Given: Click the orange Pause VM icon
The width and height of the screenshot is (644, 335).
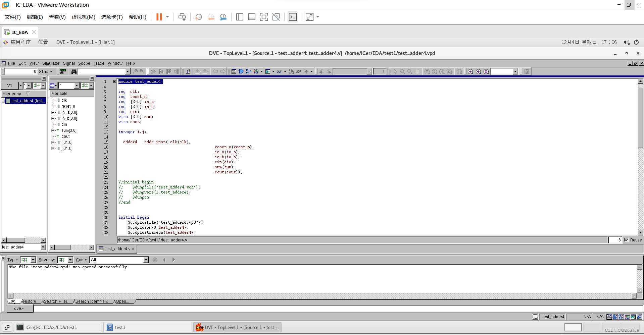Looking at the screenshot, I should 159,17.
